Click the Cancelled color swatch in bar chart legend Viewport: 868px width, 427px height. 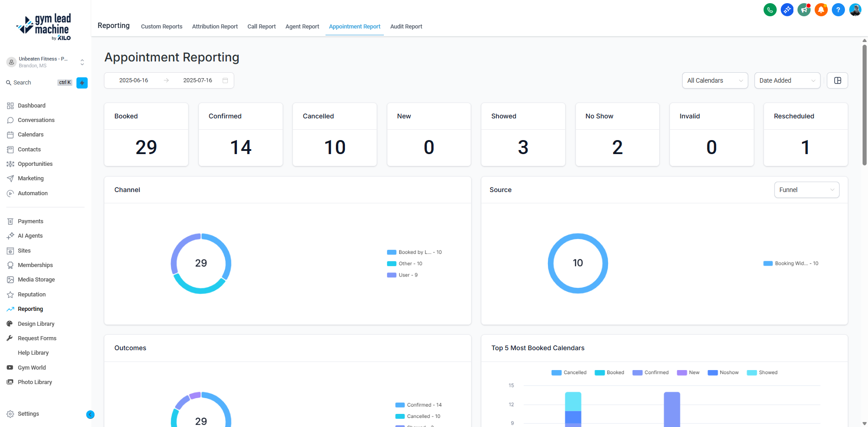(x=557, y=373)
